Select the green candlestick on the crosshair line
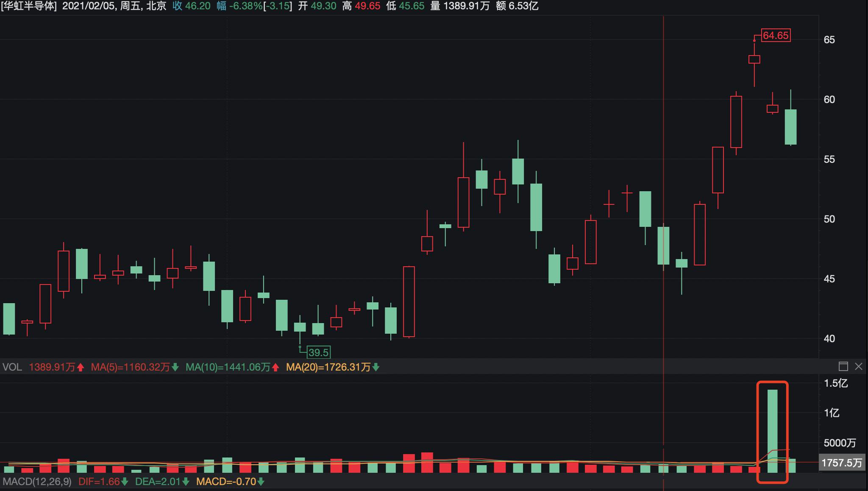 (663, 246)
